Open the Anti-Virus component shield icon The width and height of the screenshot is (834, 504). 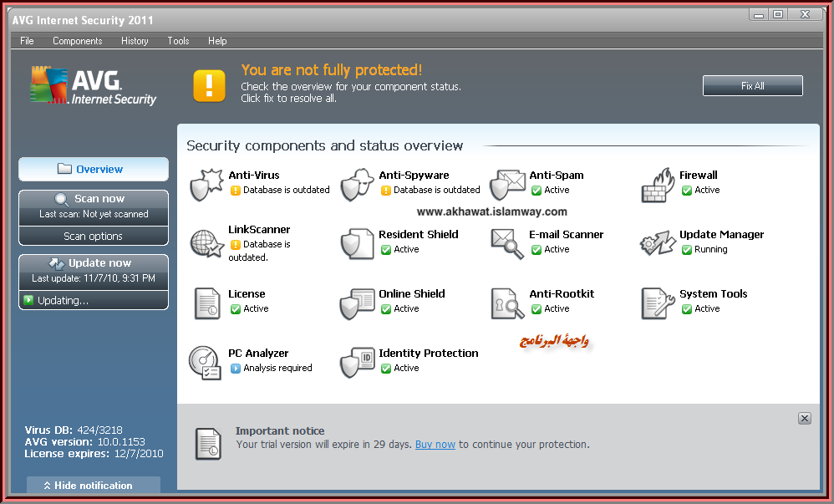point(206,185)
